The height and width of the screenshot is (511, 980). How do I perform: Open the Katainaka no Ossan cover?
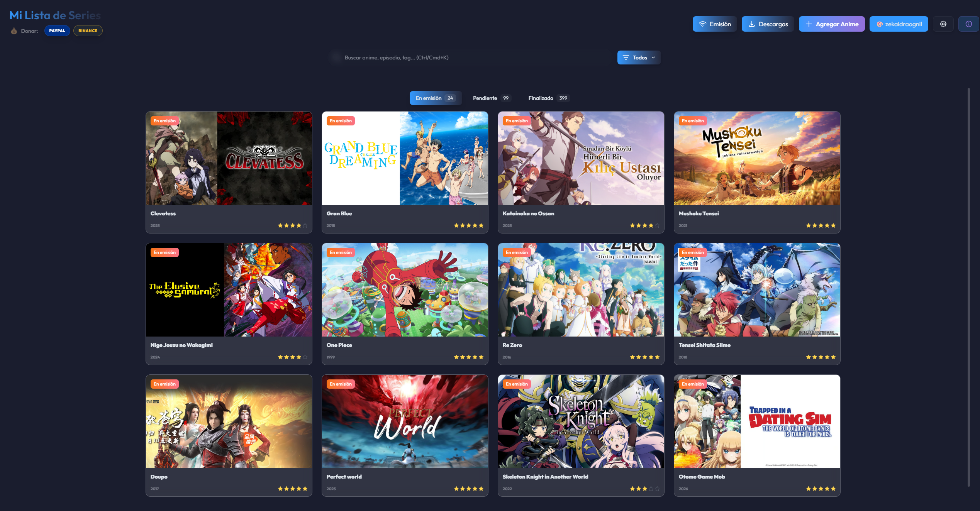(581, 158)
